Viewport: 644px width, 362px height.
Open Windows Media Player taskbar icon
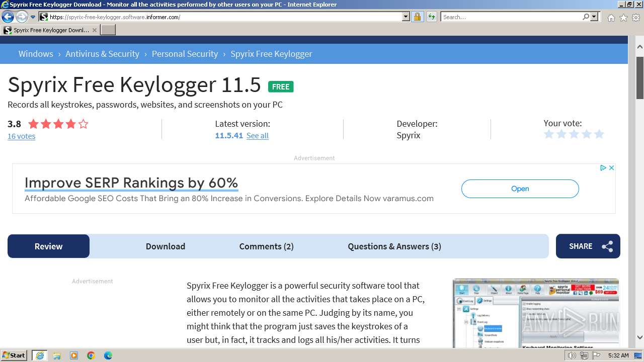pos(74,355)
